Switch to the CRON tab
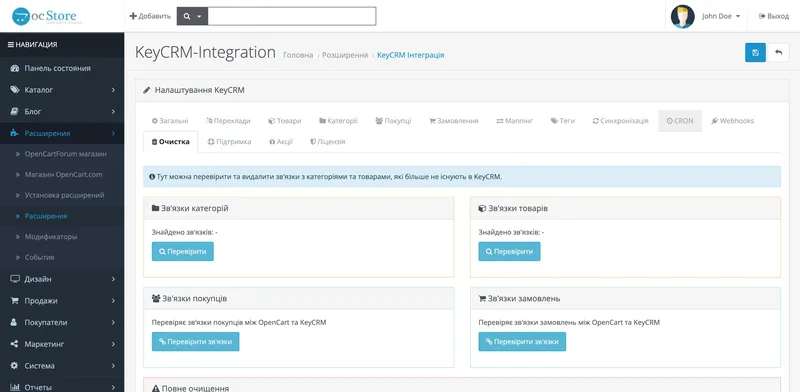This screenshot has width=800, height=392. click(680, 121)
